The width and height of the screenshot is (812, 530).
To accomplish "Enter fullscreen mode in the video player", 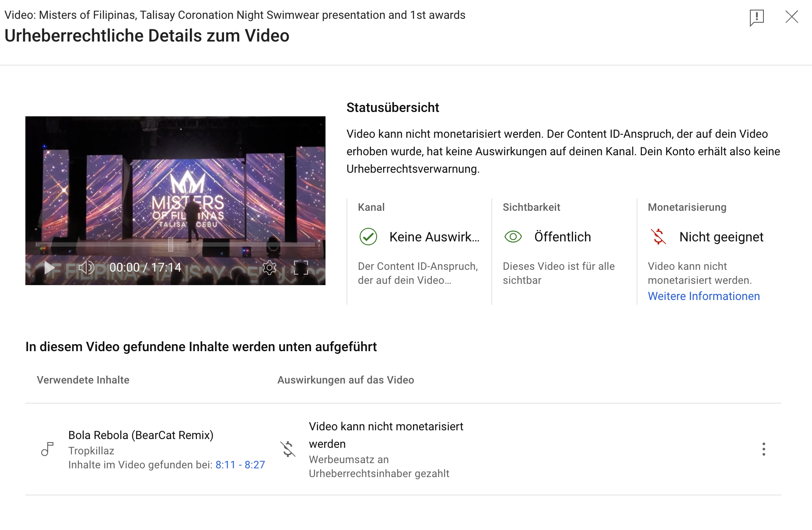I will point(301,268).
